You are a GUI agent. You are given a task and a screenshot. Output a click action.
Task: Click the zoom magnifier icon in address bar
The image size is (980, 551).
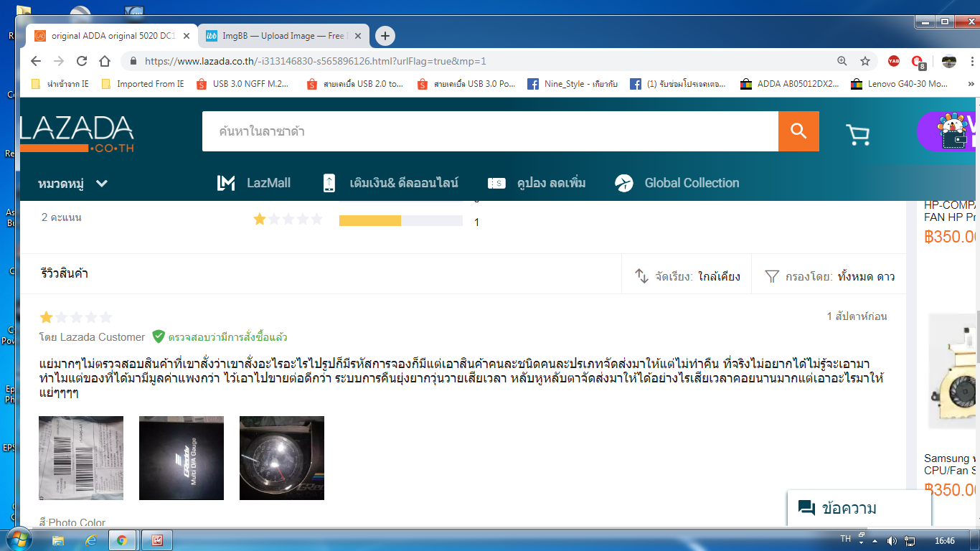tap(842, 61)
